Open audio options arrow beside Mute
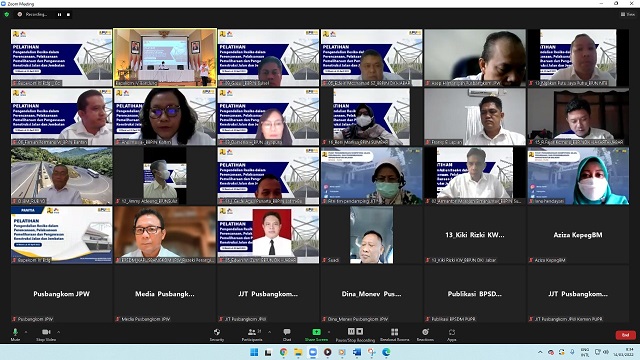640x360 pixels. point(26,332)
